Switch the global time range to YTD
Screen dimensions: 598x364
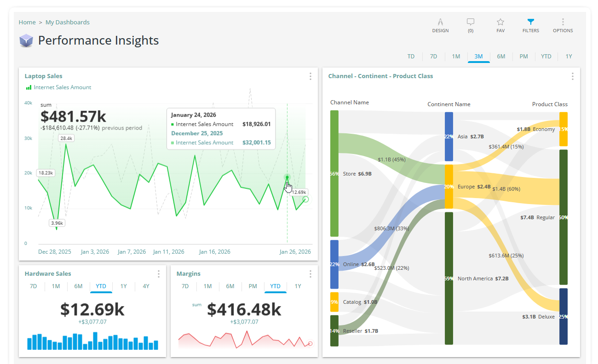coord(546,56)
